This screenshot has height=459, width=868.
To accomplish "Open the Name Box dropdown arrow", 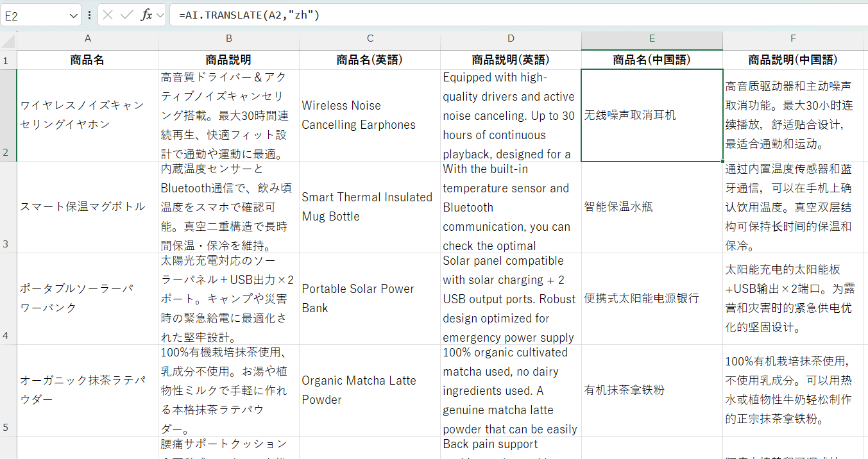I will point(72,14).
